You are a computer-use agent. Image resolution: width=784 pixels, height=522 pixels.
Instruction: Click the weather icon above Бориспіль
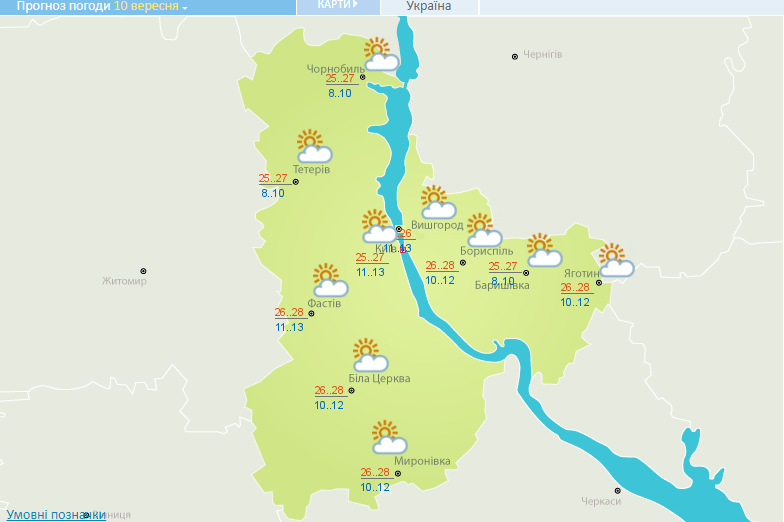point(484,230)
